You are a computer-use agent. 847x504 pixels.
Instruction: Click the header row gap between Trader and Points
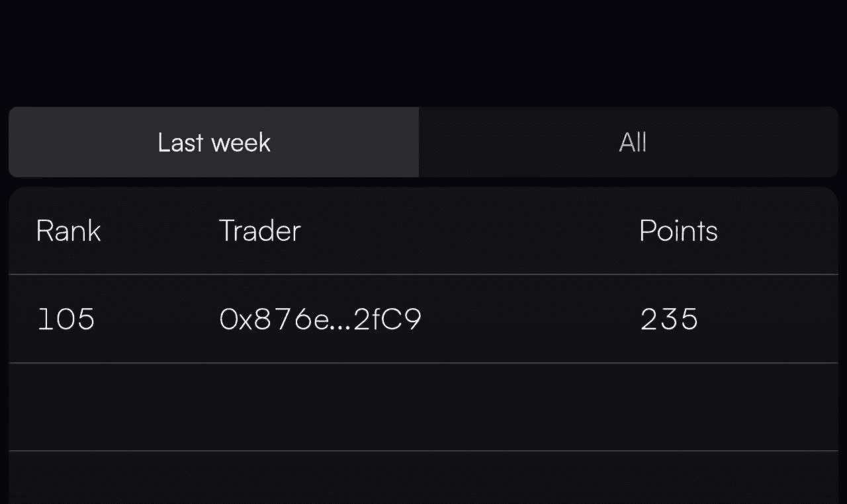[470, 231]
